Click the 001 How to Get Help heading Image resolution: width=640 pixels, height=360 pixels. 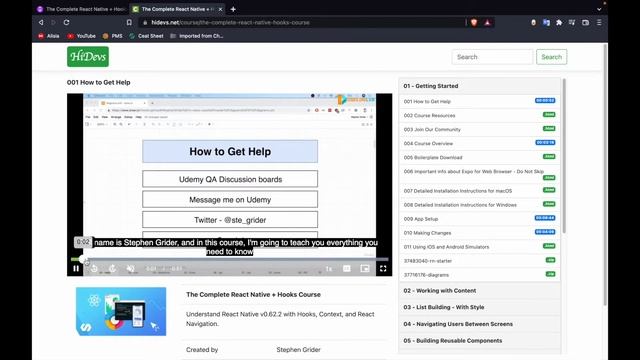[x=99, y=82]
